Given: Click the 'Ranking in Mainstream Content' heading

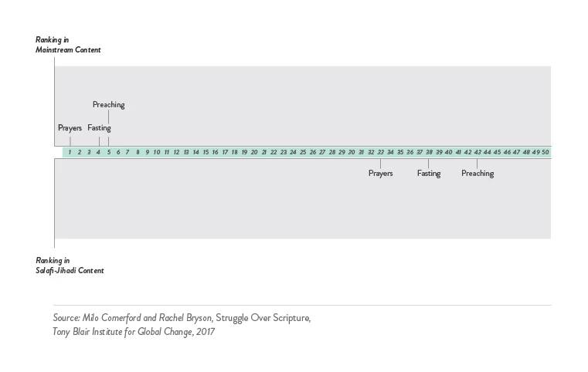Looking at the screenshot, I should coord(68,45).
